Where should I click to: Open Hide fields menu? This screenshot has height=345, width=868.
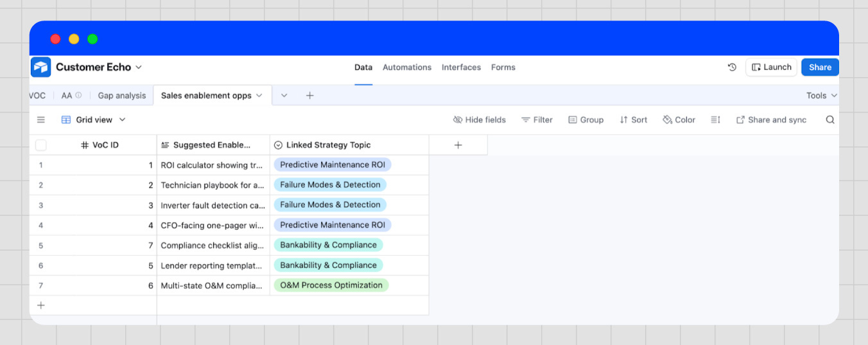coord(480,119)
